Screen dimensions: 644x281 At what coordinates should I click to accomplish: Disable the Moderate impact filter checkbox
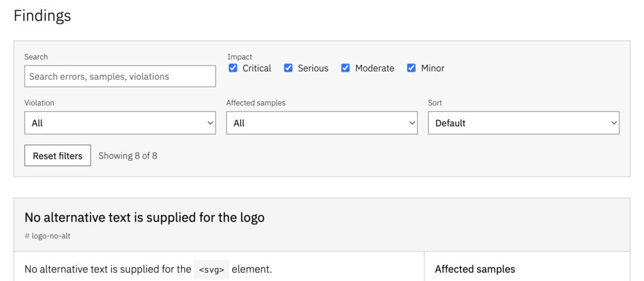[x=345, y=68]
